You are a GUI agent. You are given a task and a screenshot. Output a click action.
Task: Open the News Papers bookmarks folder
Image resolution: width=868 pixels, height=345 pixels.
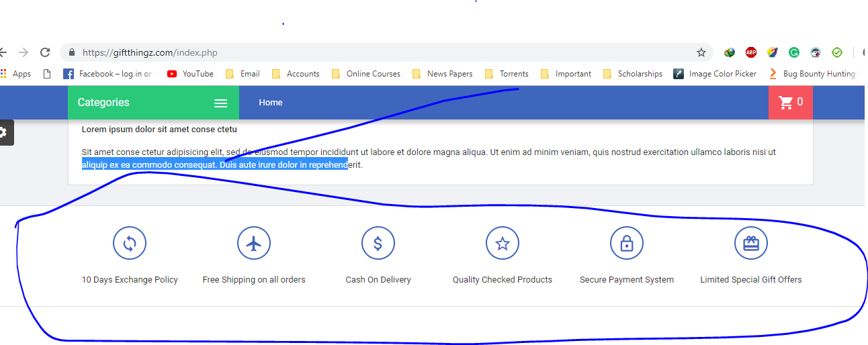(x=442, y=74)
